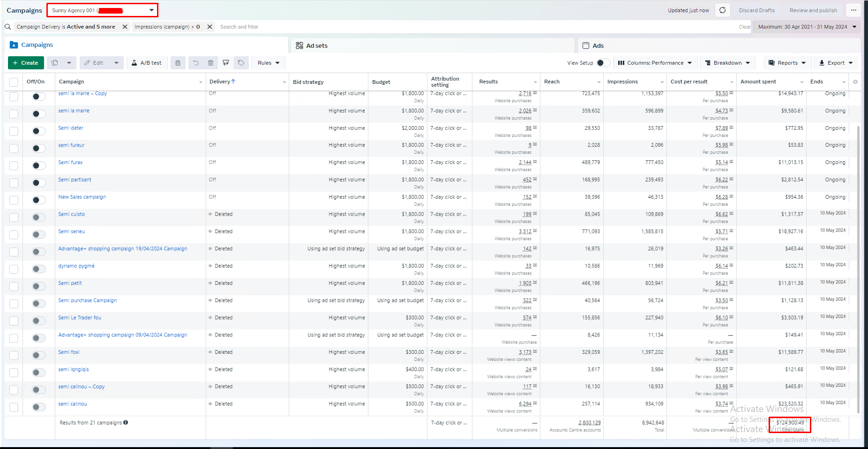Viewport: 868px width, 449px height.
Task: Click the info marker next to 2,716 results
Action: coord(535,93)
